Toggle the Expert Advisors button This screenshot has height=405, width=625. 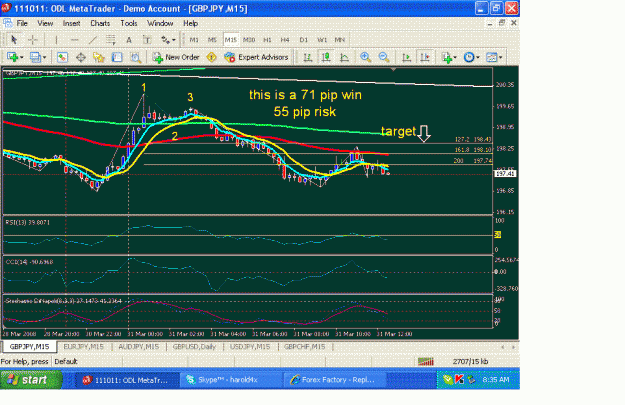coord(256,57)
